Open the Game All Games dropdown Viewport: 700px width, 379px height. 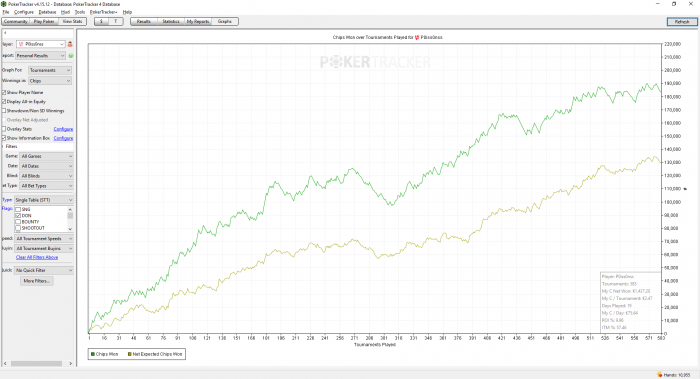(46, 156)
